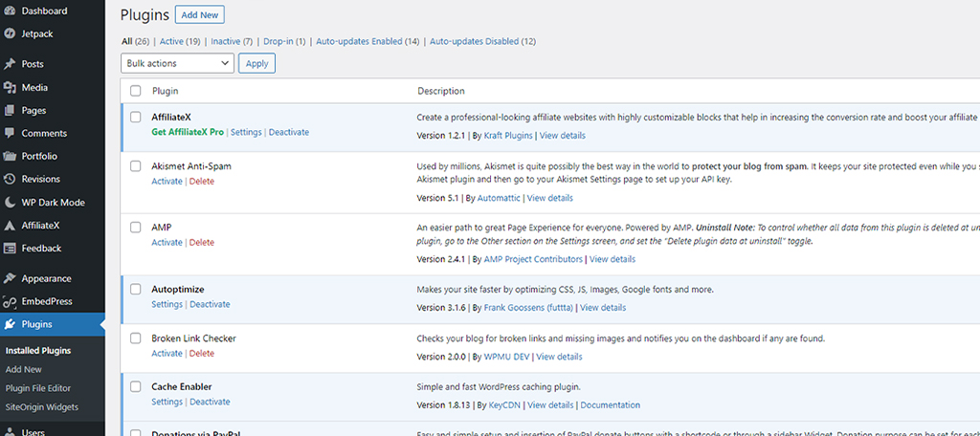Viewport: 980px width, 436px height.
Task: Filter plugins by Active (19)
Action: 179,41
